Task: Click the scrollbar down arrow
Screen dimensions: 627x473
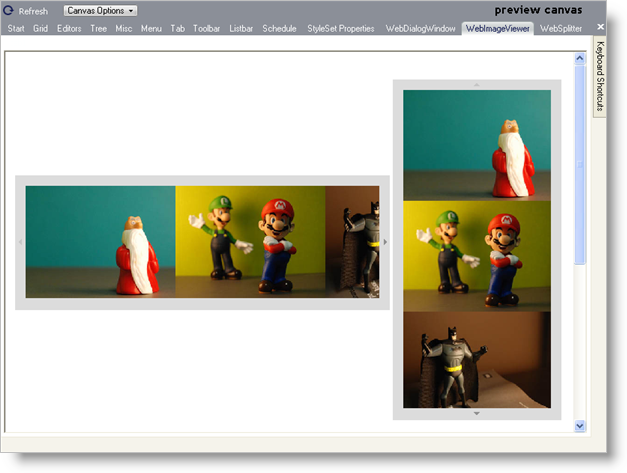Action: pyautogui.click(x=580, y=426)
